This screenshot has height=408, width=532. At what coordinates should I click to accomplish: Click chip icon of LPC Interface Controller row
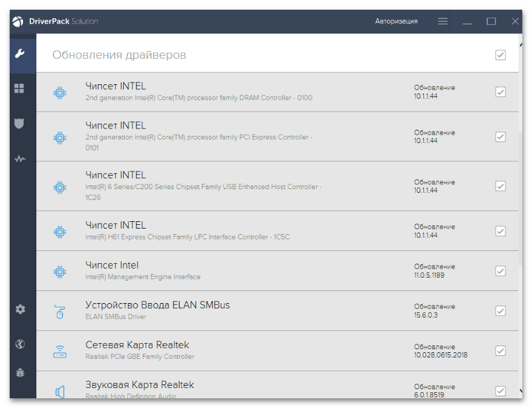pyautogui.click(x=59, y=232)
